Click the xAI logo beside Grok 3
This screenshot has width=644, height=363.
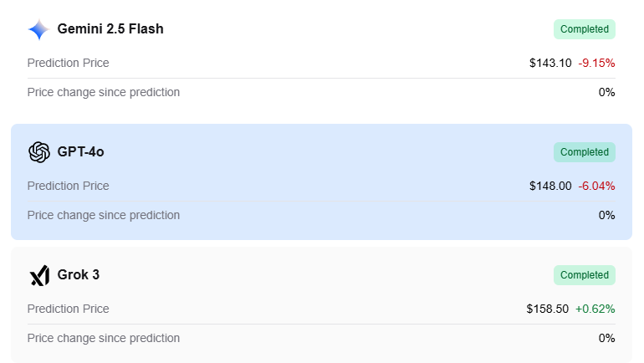click(x=39, y=275)
